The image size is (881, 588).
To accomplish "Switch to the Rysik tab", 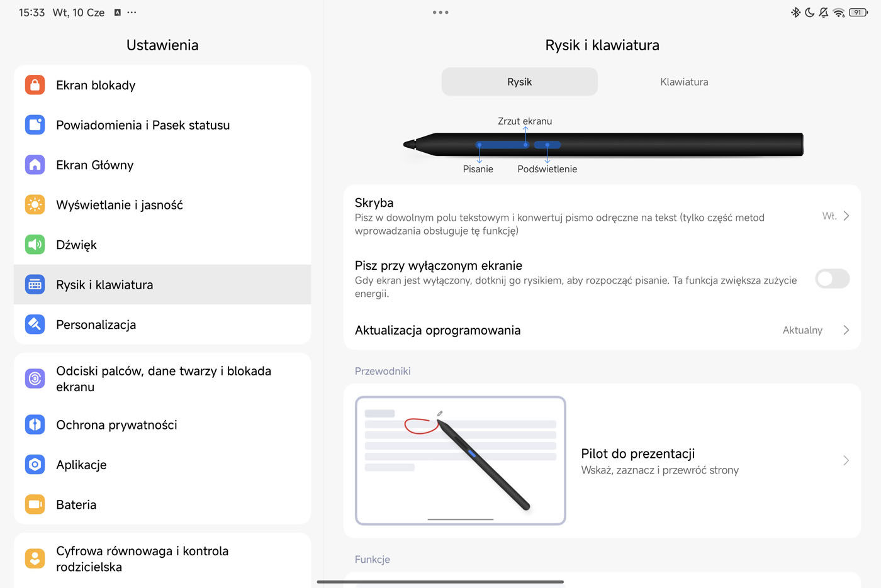I will (x=520, y=82).
